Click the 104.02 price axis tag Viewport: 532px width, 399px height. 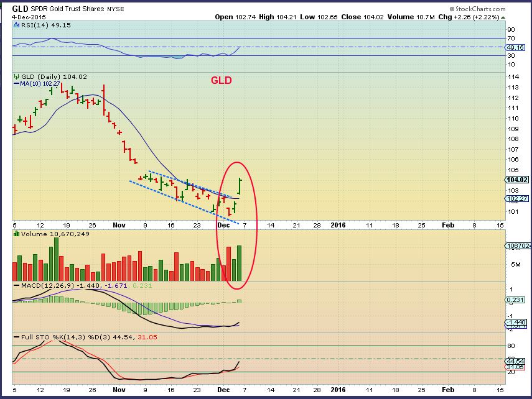click(516, 180)
